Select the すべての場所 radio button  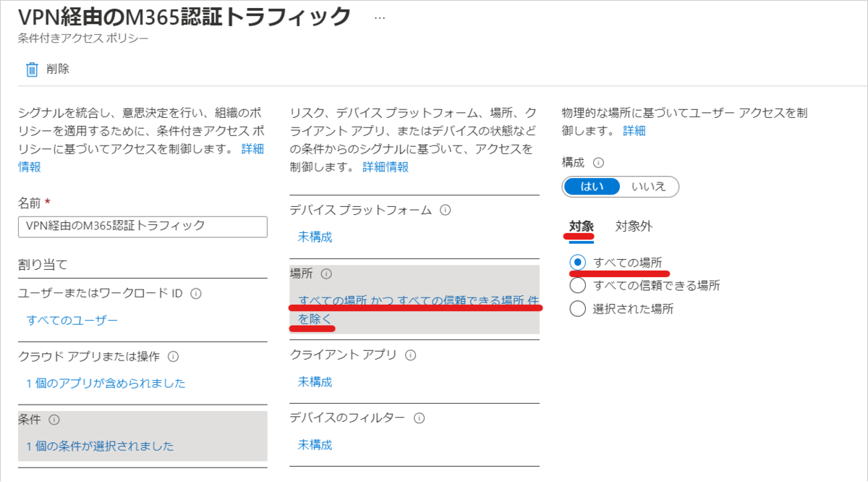point(577,262)
